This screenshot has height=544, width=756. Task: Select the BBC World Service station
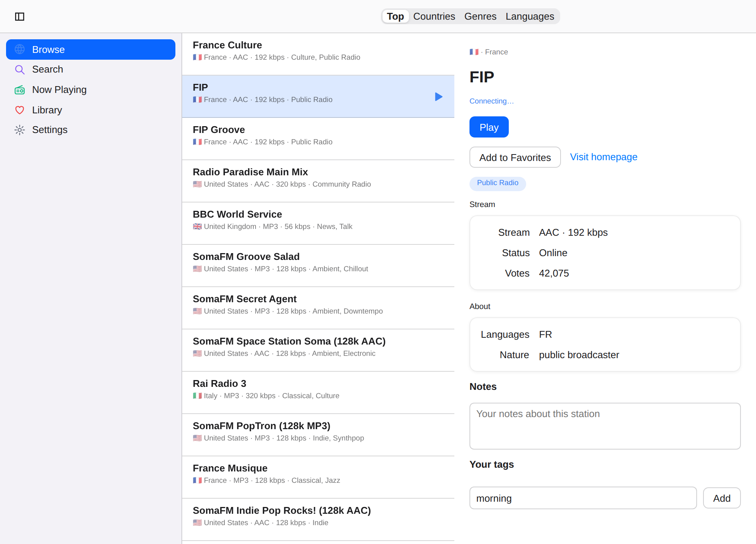(318, 223)
